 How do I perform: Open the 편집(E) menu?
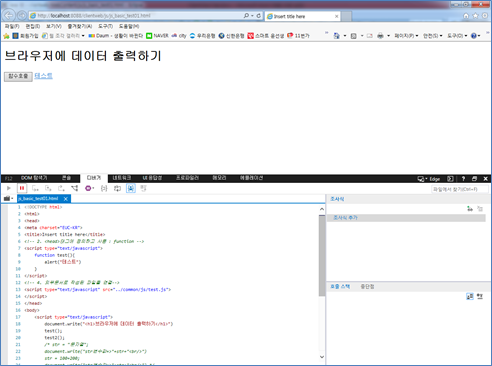(33, 26)
